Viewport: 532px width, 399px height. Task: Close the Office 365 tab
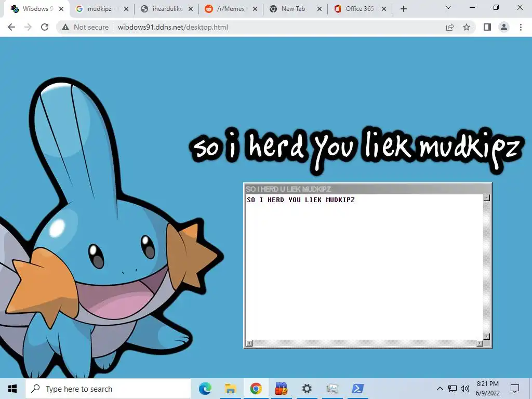pyautogui.click(x=384, y=9)
